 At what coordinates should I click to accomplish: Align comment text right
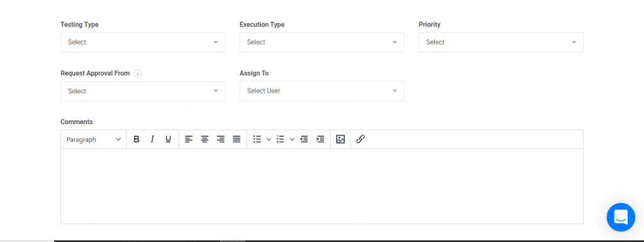pyautogui.click(x=221, y=139)
